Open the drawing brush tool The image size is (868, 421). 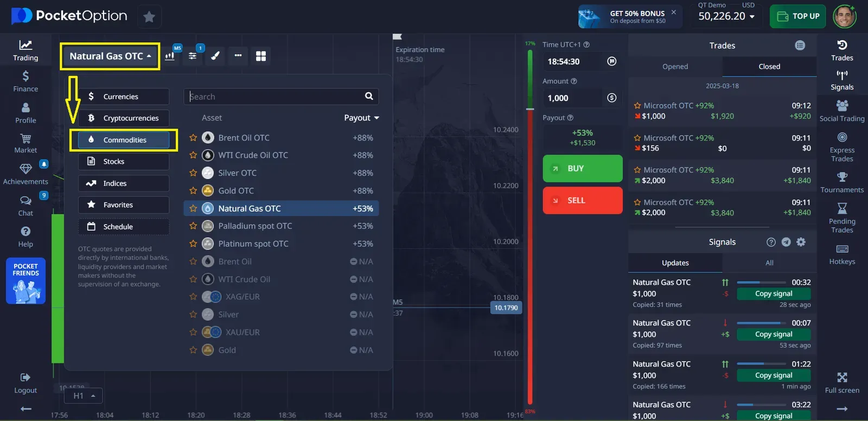[x=215, y=56]
